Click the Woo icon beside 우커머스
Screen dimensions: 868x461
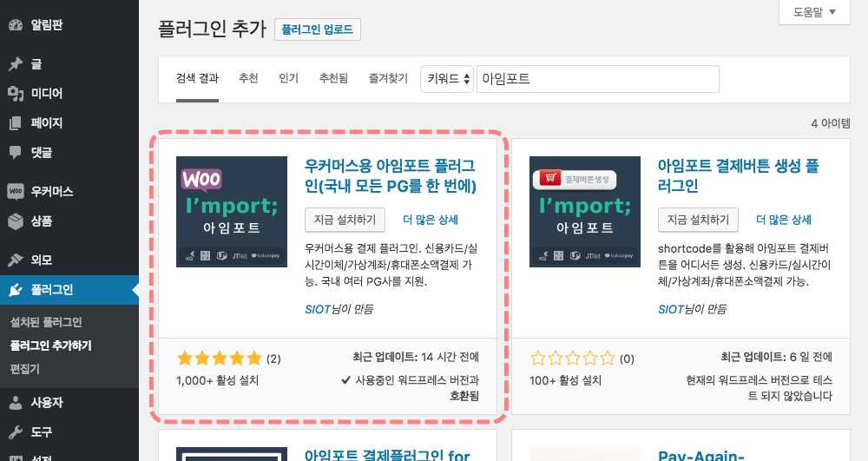pos(16,192)
